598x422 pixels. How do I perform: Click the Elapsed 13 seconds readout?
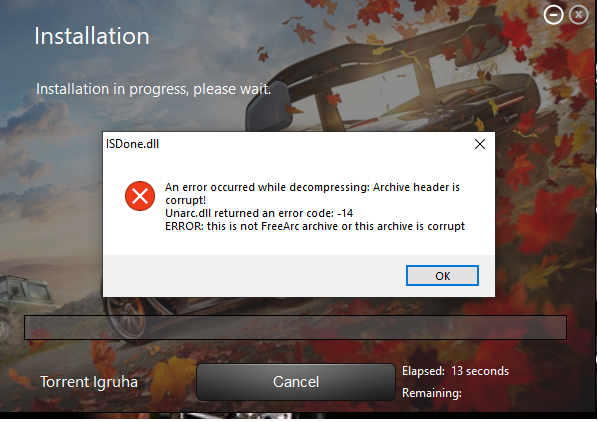point(455,371)
